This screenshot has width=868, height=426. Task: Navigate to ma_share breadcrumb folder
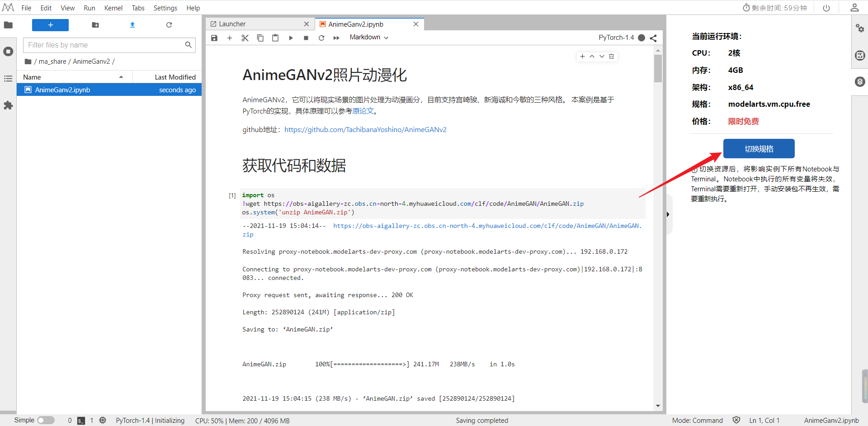click(52, 62)
